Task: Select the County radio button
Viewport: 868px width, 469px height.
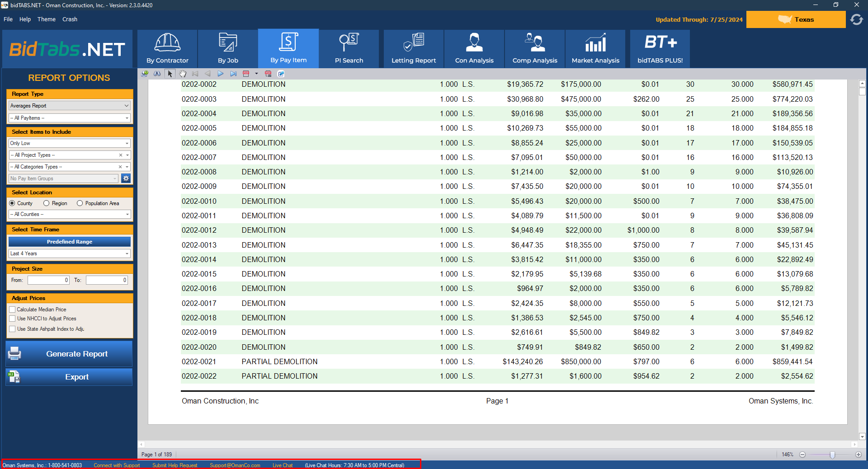Action: [12, 203]
